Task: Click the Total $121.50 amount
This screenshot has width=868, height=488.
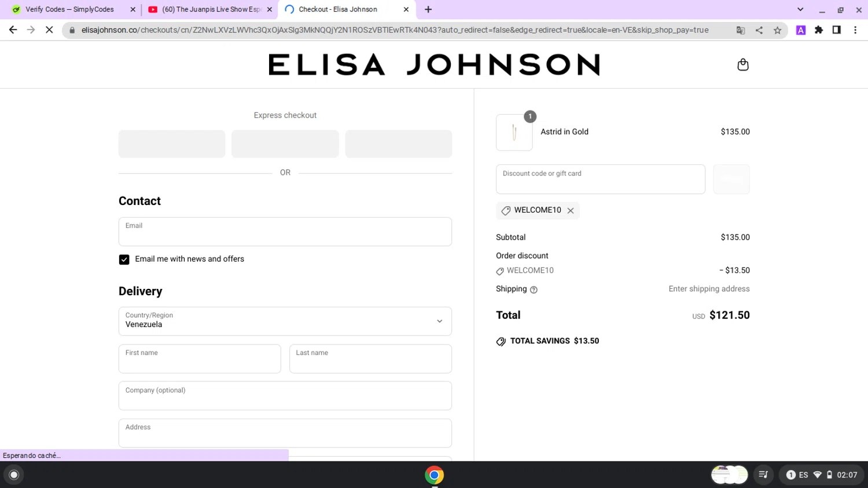Action: (729, 315)
